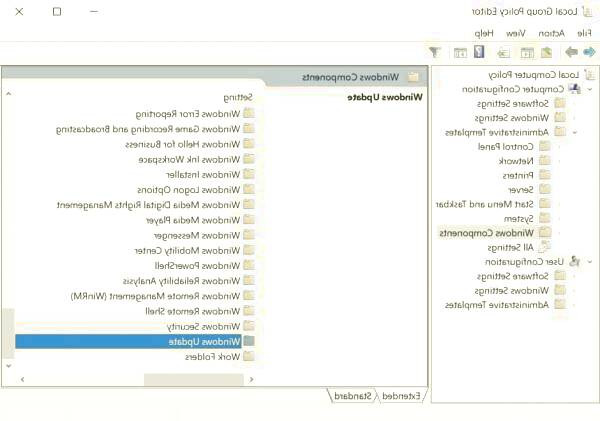Select Windows Components in the tree
The height and width of the screenshot is (421, 600).
486,233
